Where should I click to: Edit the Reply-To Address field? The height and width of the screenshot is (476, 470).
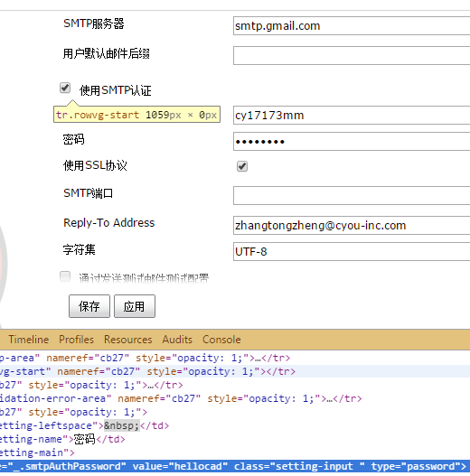click(x=352, y=225)
